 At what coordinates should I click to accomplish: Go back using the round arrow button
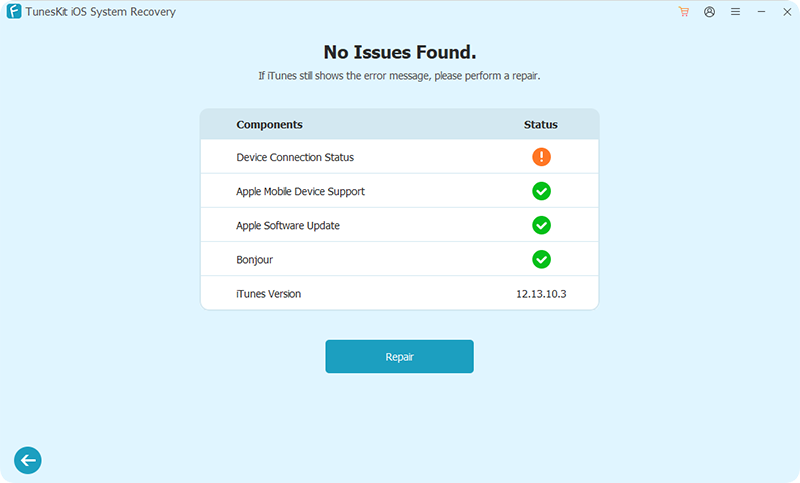click(x=28, y=461)
